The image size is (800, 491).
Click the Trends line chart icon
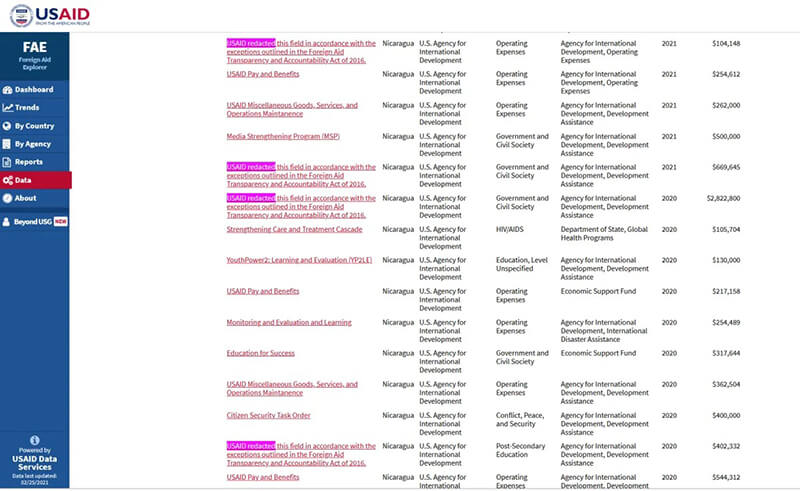pos(8,108)
